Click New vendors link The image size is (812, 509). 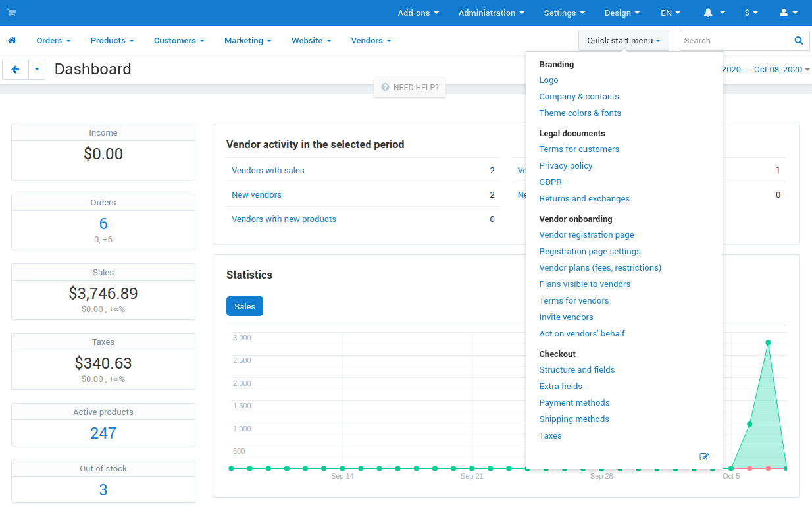(x=257, y=195)
